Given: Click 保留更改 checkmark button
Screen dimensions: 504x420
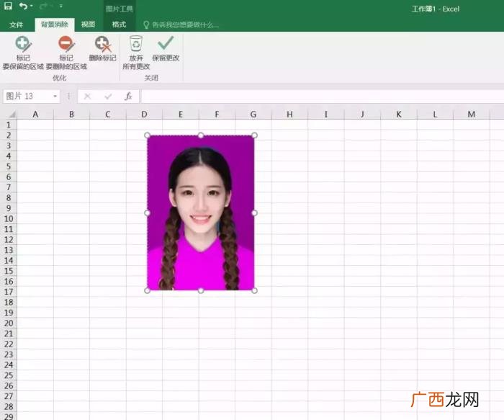Looking at the screenshot, I should pyautogui.click(x=166, y=49).
